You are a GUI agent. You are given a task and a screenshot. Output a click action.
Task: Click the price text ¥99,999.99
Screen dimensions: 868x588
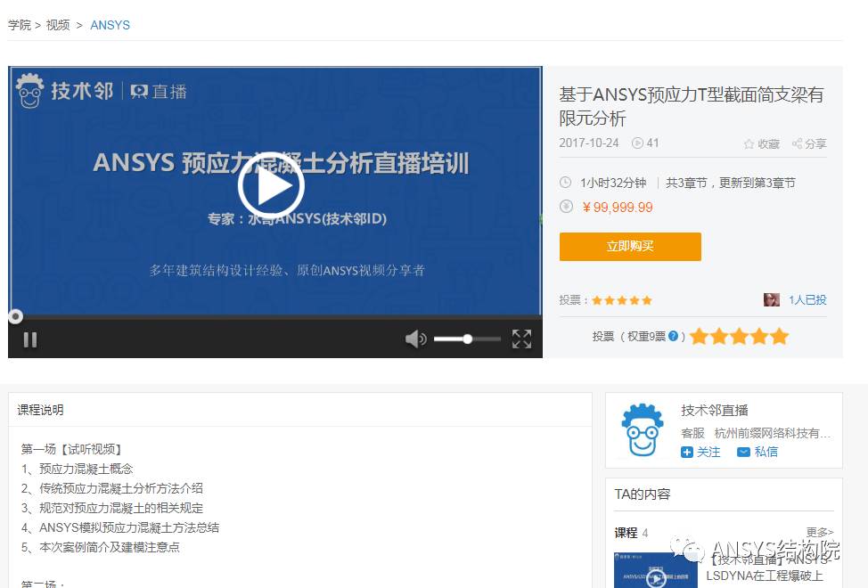(618, 208)
